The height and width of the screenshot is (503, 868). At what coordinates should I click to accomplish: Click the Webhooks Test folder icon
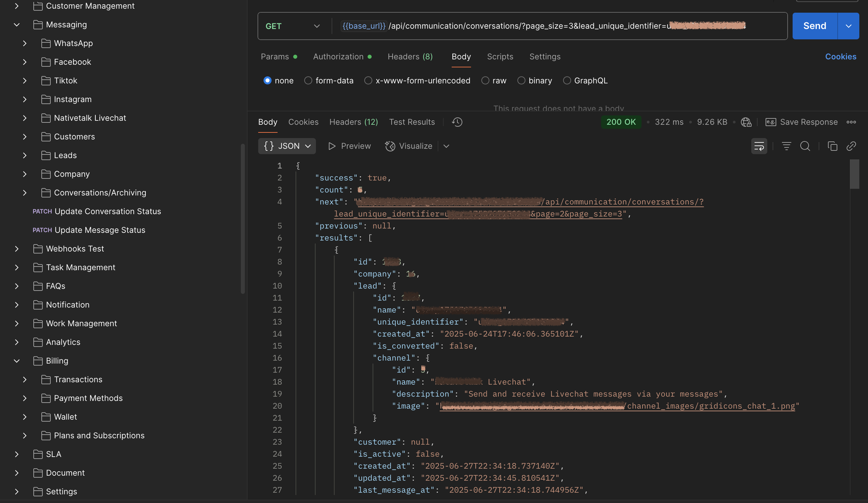[x=38, y=249]
